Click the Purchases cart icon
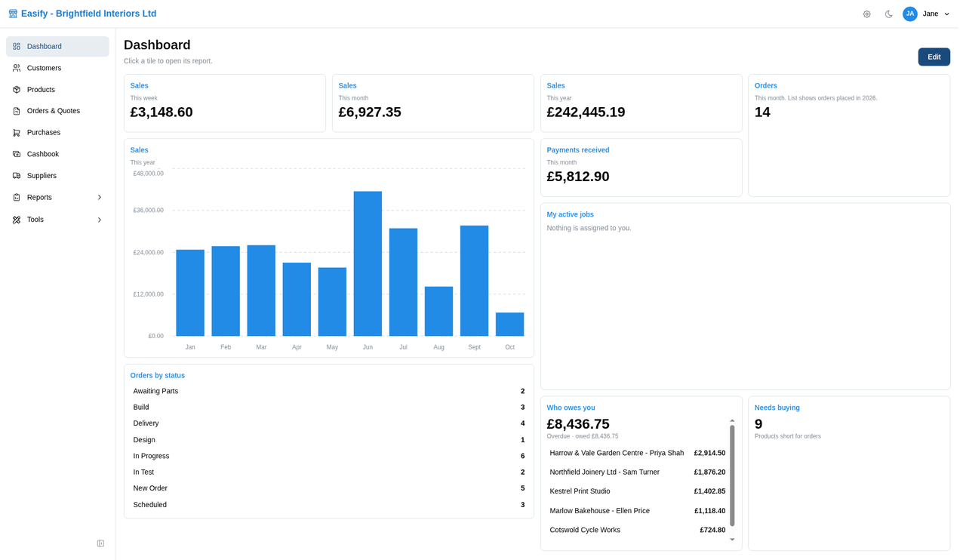 click(x=17, y=132)
